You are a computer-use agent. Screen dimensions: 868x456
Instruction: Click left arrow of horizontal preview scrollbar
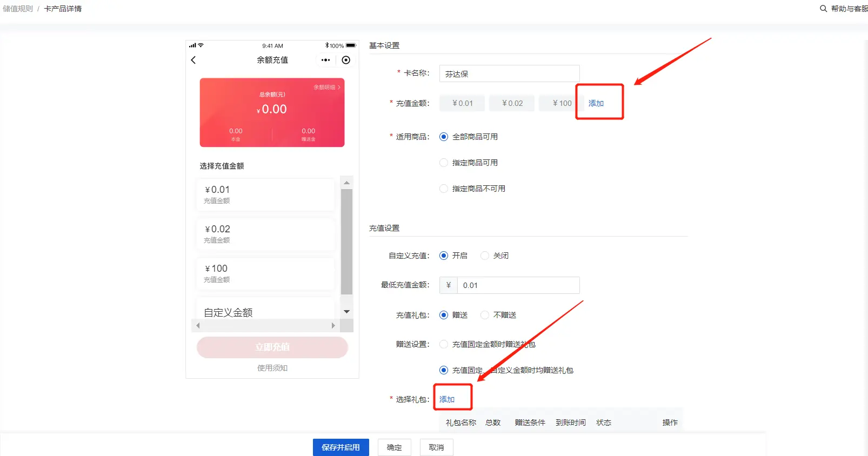click(x=198, y=325)
